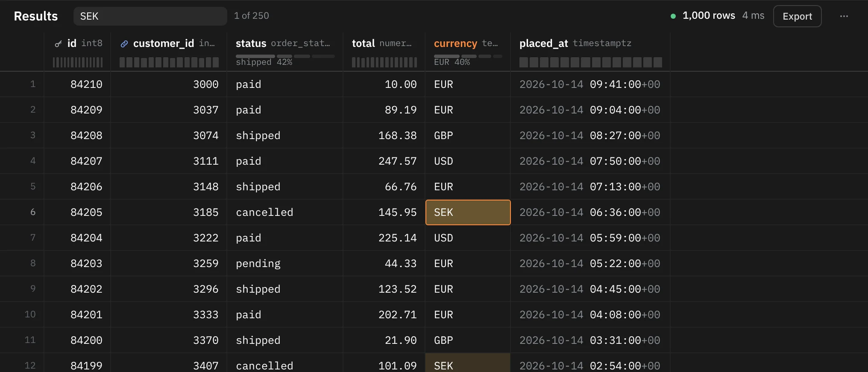Select total cell 89.19

(384, 110)
